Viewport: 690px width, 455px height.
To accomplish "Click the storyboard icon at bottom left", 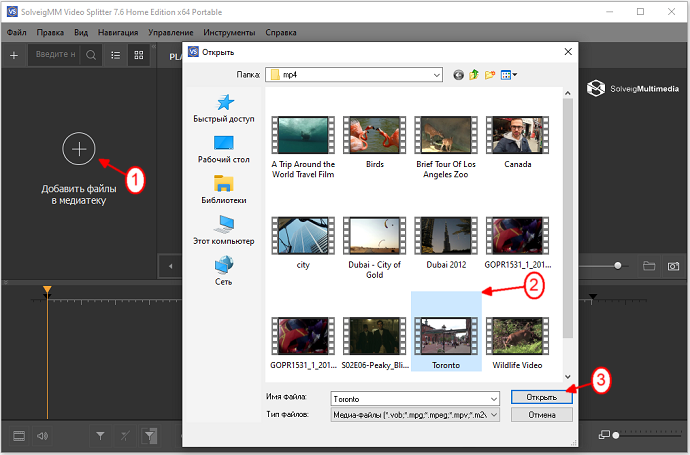I will coord(19,436).
